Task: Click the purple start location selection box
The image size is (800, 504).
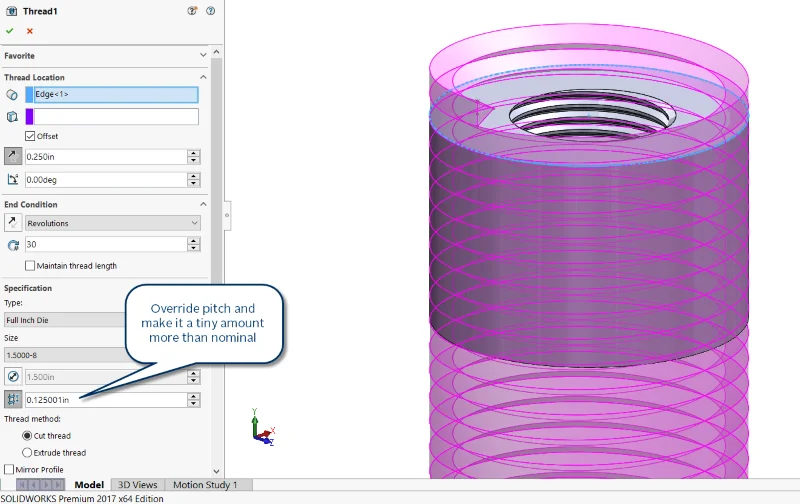Action: click(x=116, y=117)
